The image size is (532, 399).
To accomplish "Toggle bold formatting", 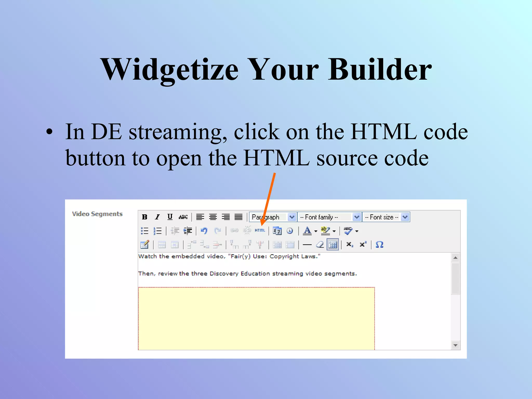I will [x=145, y=217].
